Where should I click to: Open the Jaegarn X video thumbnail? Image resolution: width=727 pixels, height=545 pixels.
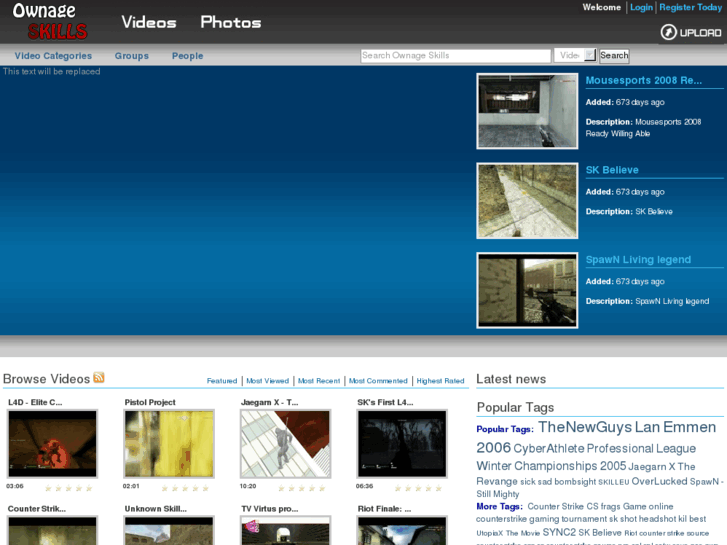pos(286,444)
